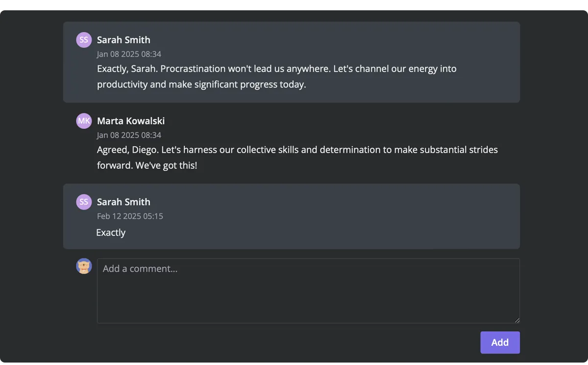Click the Jan 08 timestamp under Marta Kowalski
Image resolution: width=588 pixels, height=365 pixels.
[129, 135]
